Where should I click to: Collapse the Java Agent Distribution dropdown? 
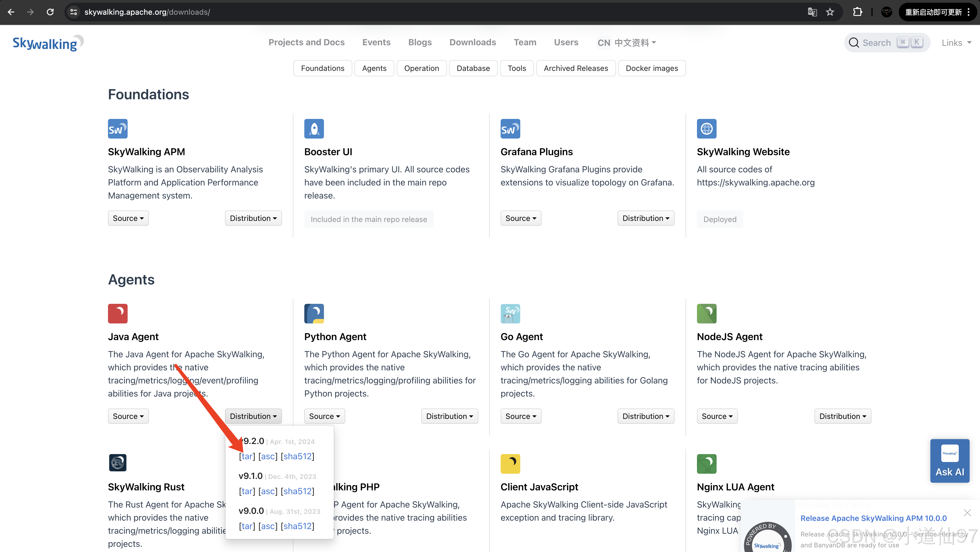(x=253, y=416)
